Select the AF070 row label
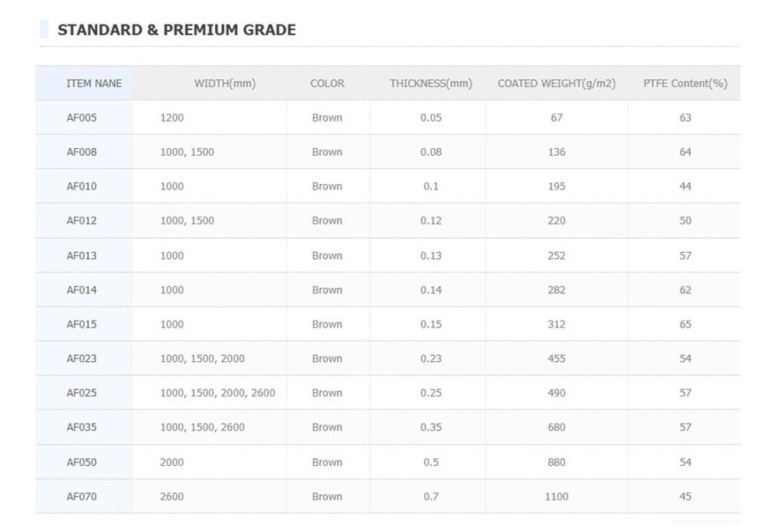 click(82, 497)
